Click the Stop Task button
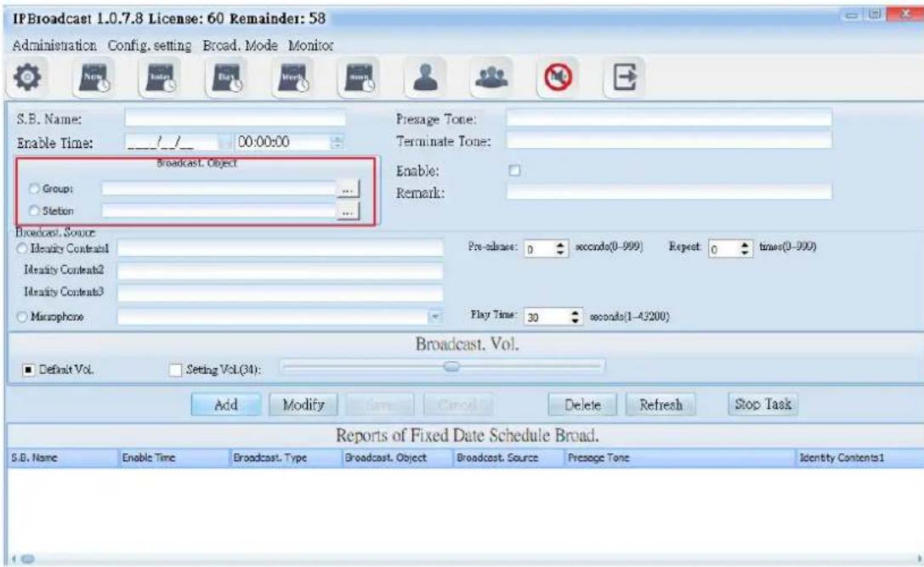Viewport: 924px width, 567px height. pos(763,405)
